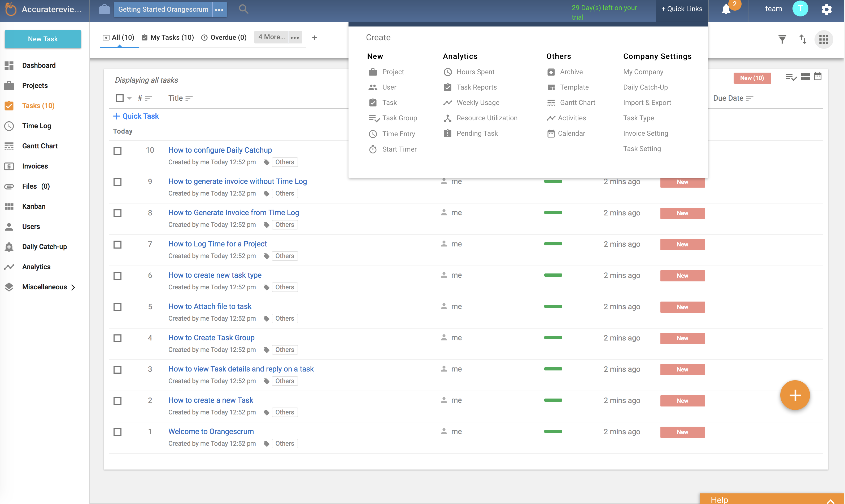Open the task filter funnel icon
845x504 pixels.
782,39
